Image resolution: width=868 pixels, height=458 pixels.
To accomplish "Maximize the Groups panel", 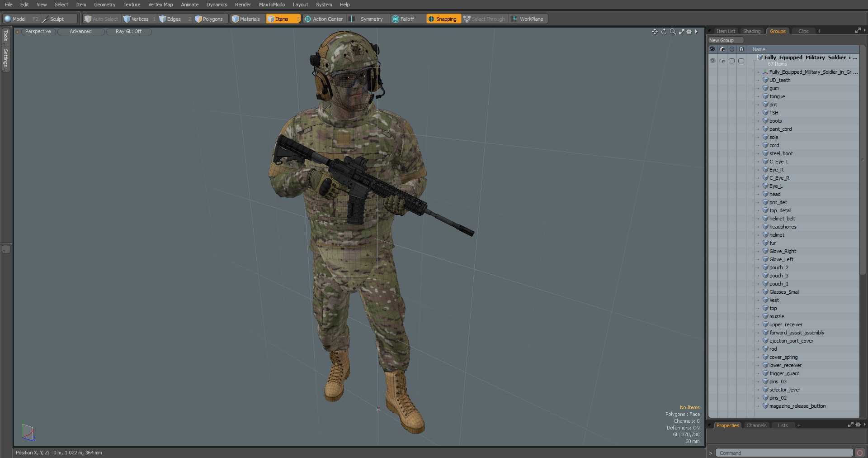I will pyautogui.click(x=858, y=31).
